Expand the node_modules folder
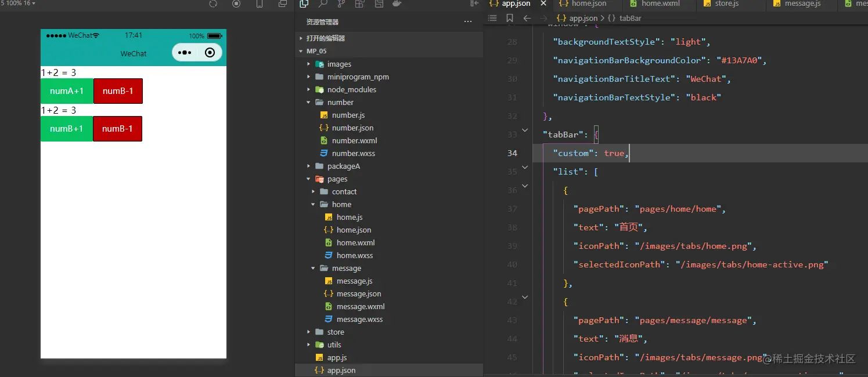The image size is (868, 377). coord(389,89)
